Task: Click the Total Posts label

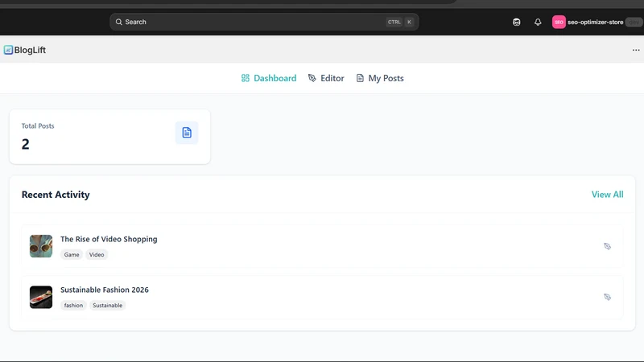Action: [38, 126]
